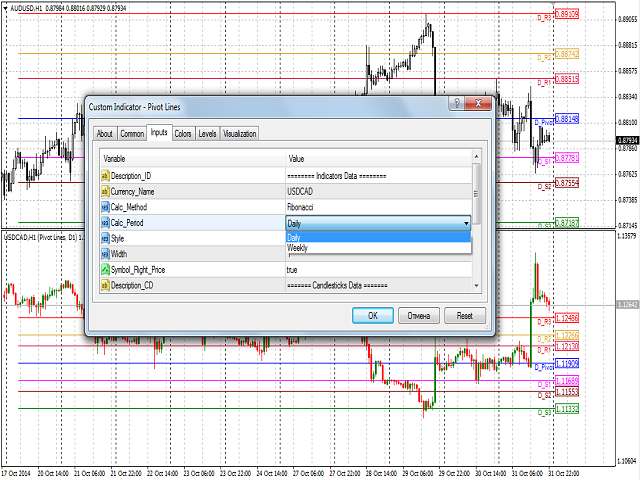Image resolution: width=640 pixels, height=480 pixels.
Task: Open the About tab
Action: pos(104,133)
